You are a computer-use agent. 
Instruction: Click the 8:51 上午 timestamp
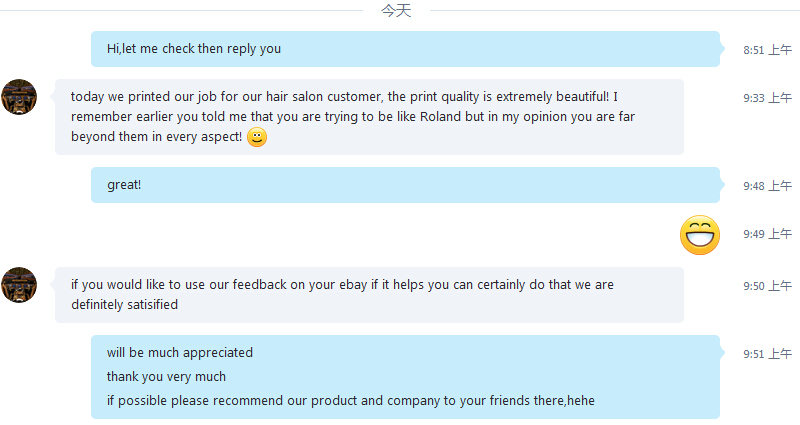click(767, 50)
